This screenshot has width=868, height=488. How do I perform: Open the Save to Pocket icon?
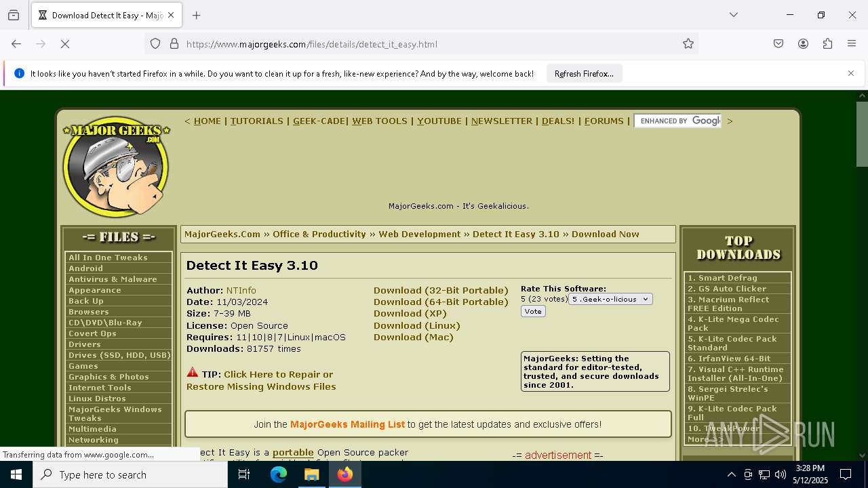[x=778, y=44]
